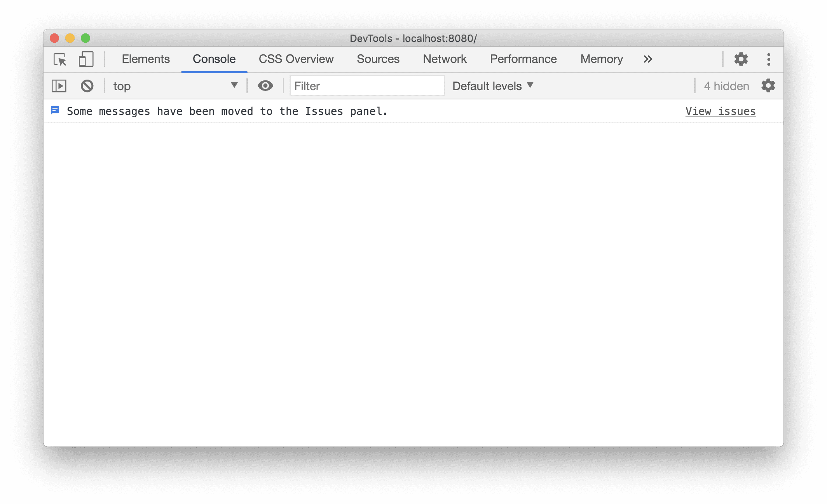Click the DevTools settings gear icon
827x504 pixels.
[x=741, y=58]
